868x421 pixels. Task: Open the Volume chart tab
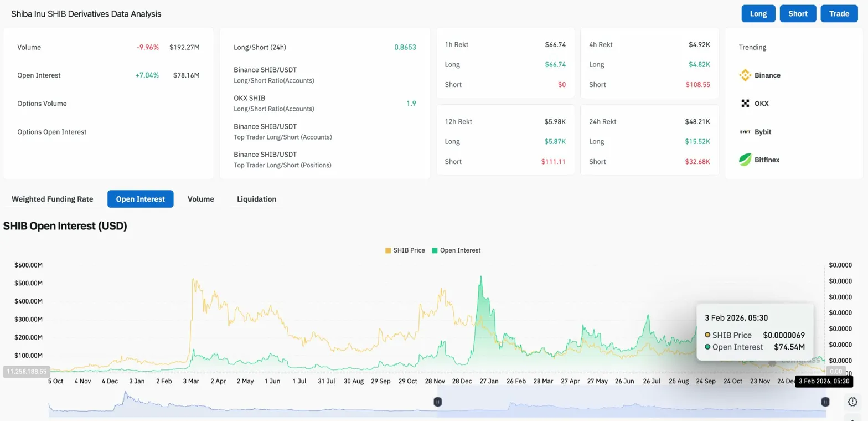click(200, 199)
